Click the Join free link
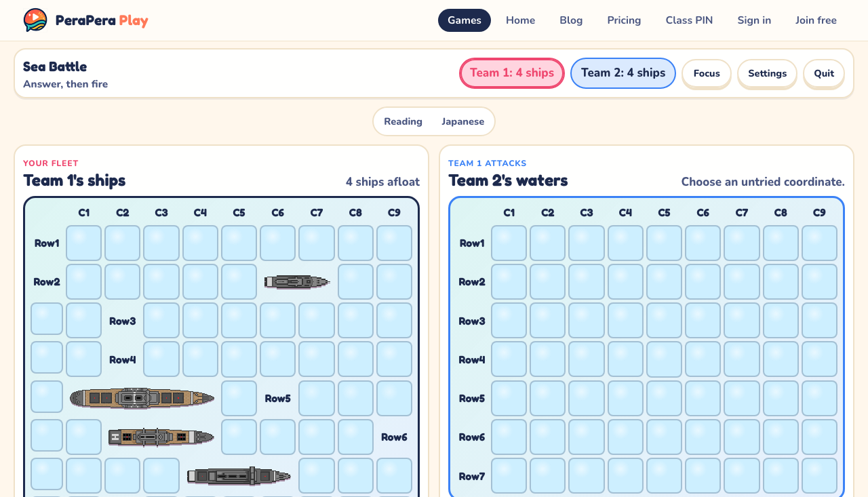The image size is (868, 497). click(816, 20)
